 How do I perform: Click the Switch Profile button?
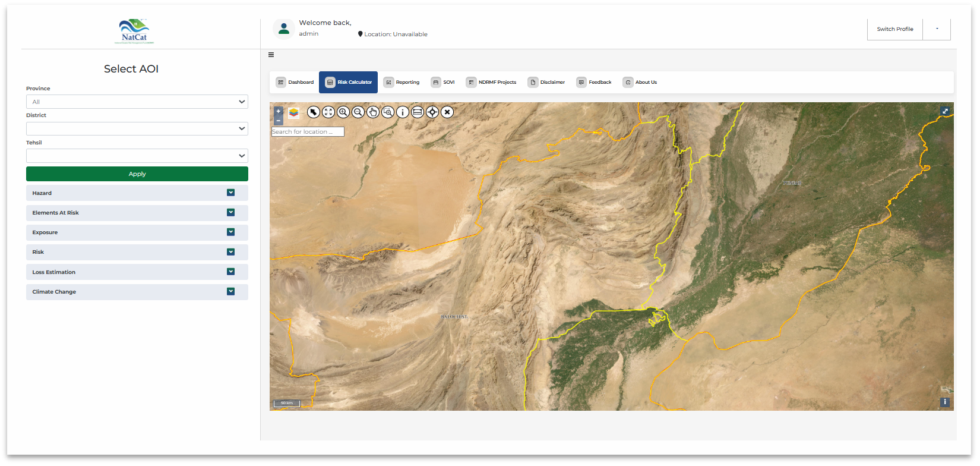[894, 29]
